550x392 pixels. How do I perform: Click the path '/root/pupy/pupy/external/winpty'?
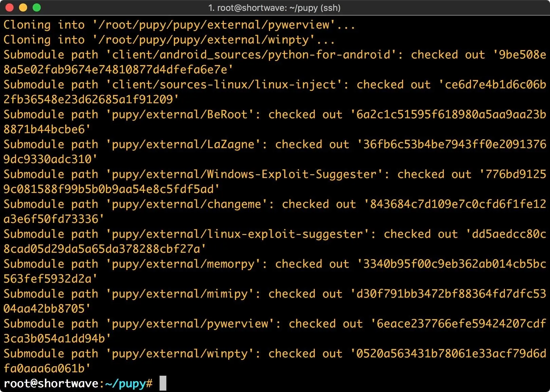click(x=204, y=40)
